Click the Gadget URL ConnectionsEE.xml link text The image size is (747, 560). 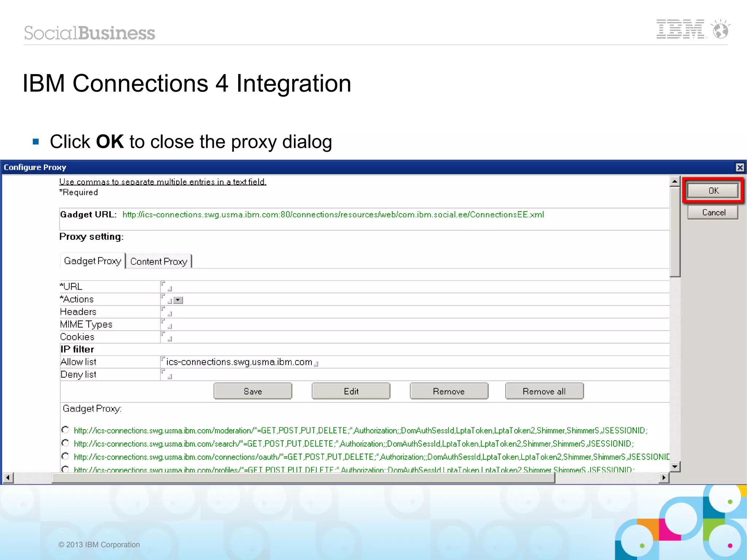333,215
